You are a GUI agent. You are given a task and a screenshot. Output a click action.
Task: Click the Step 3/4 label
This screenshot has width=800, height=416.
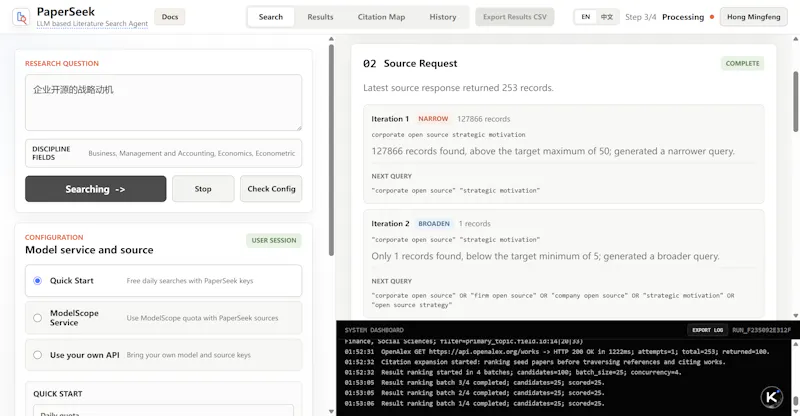(x=641, y=17)
